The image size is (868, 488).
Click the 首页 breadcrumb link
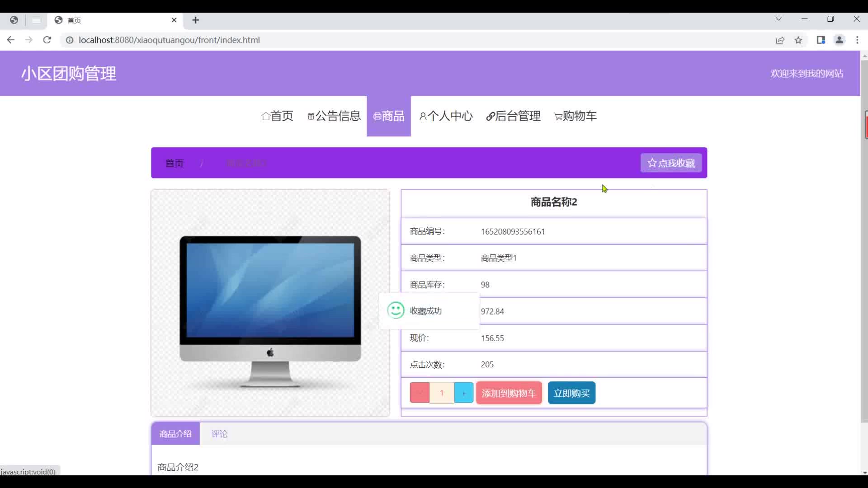click(175, 163)
